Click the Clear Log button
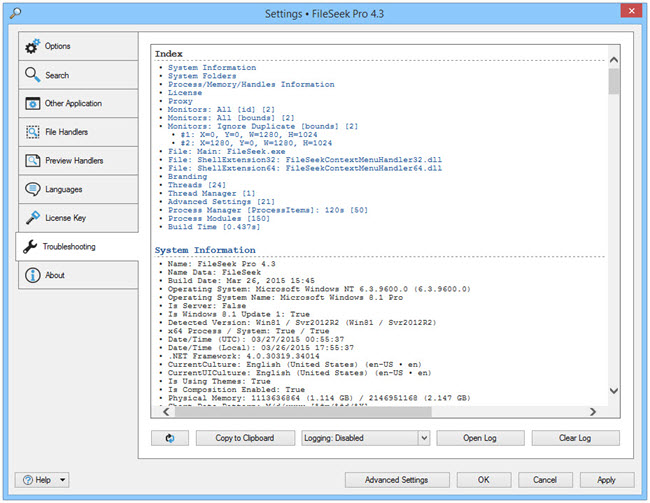The image size is (650, 503). click(x=575, y=438)
